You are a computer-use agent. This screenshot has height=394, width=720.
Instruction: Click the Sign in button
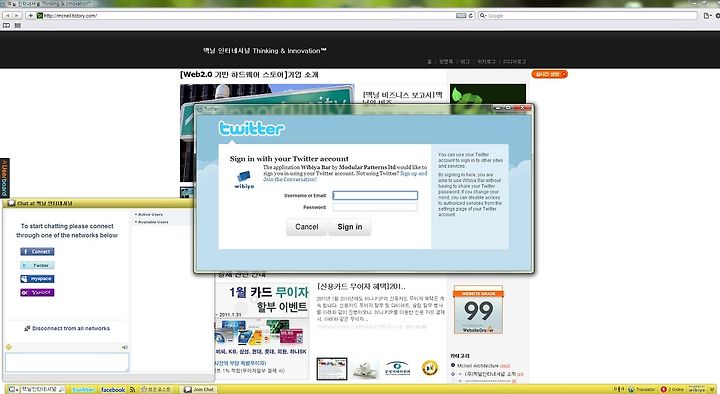click(x=349, y=227)
